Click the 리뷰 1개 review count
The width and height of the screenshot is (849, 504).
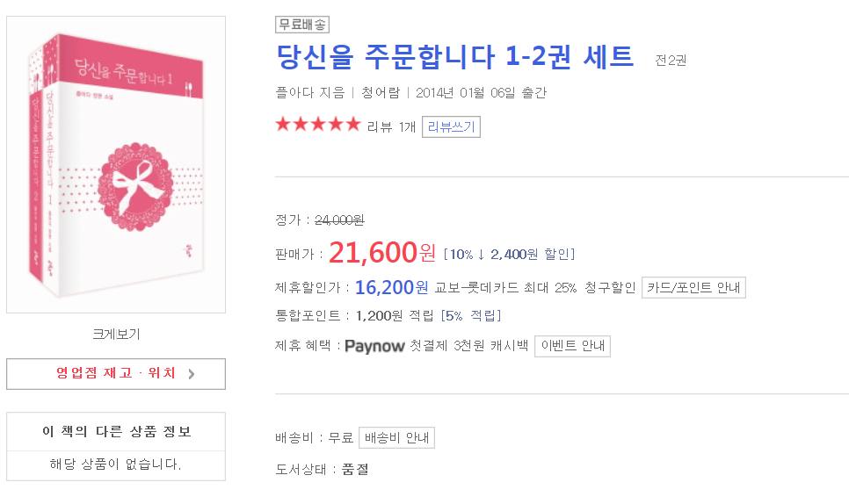coord(391,126)
